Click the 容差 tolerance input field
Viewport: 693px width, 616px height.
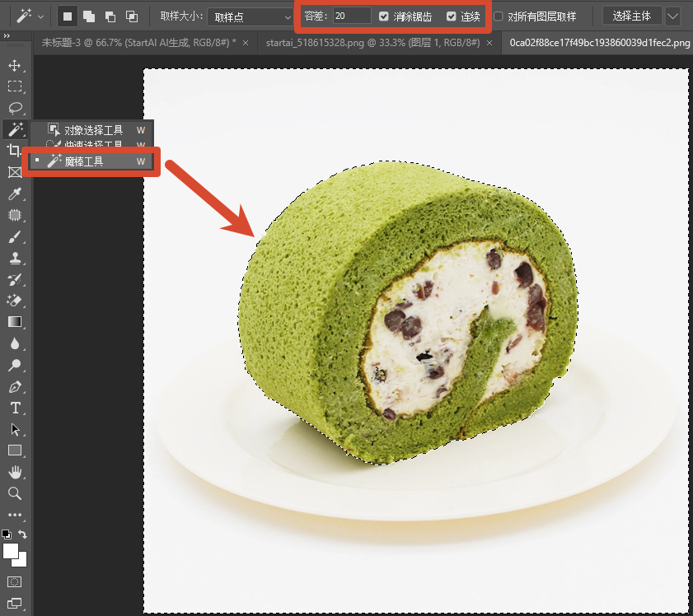pos(352,16)
